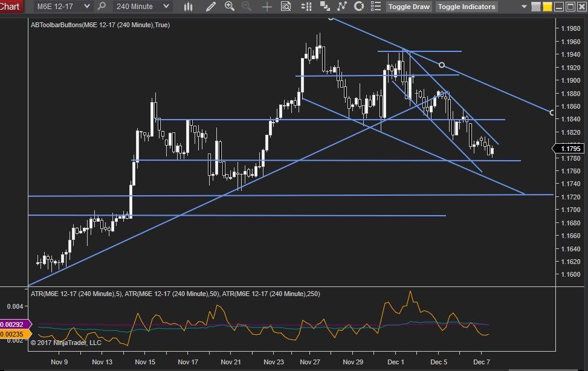Open the data box icon
Screen dimensions: 588x371
click(286, 7)
